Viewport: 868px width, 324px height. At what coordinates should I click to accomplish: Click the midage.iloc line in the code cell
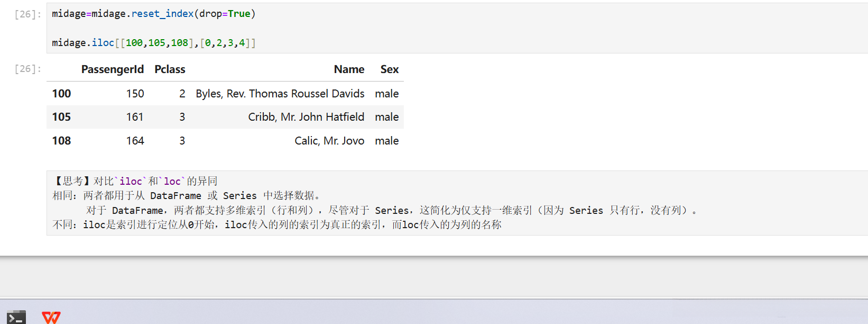[153, 43]
